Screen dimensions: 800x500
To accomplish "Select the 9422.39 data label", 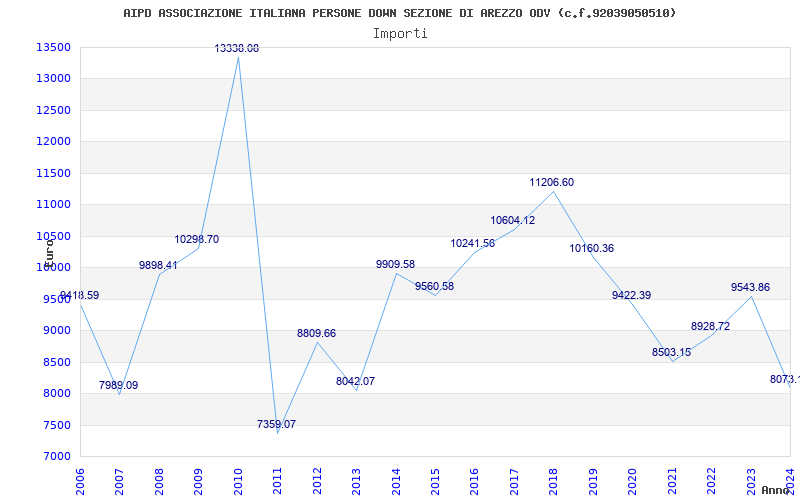I will click(632, 295).
